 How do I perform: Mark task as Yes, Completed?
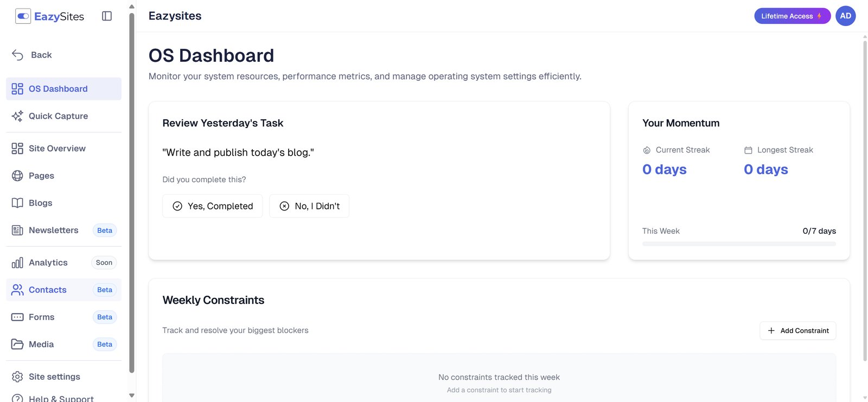pos(212,206)
